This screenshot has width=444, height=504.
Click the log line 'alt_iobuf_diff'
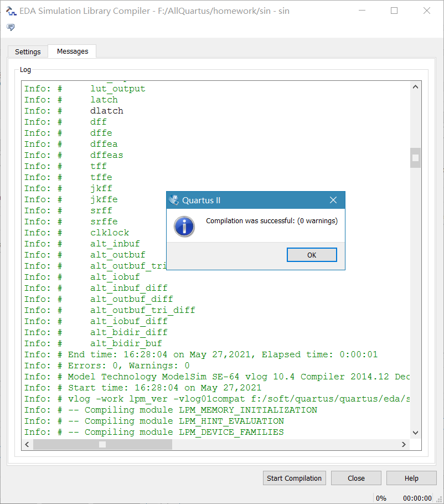pyautogui.click(x=129, y=321)
